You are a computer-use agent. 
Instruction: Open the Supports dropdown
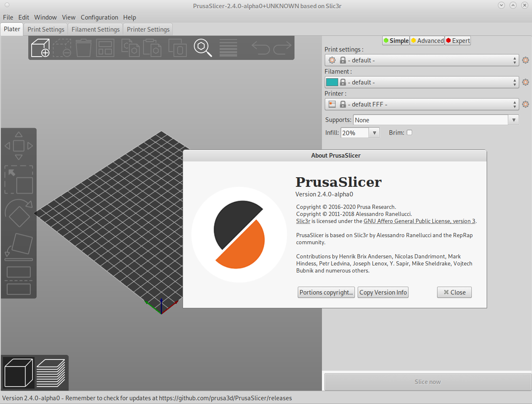point(514,120)
